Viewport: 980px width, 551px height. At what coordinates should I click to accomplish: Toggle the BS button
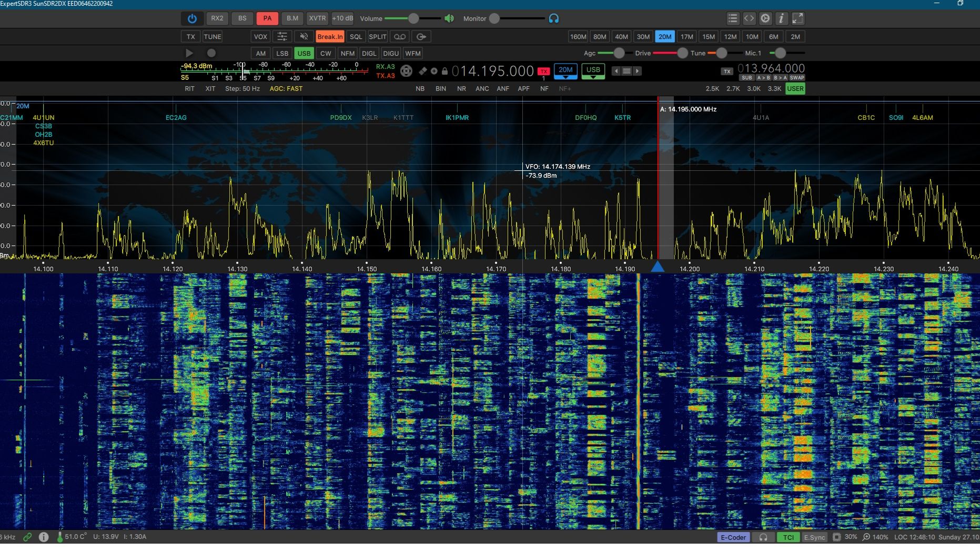(x=243, y=18)
